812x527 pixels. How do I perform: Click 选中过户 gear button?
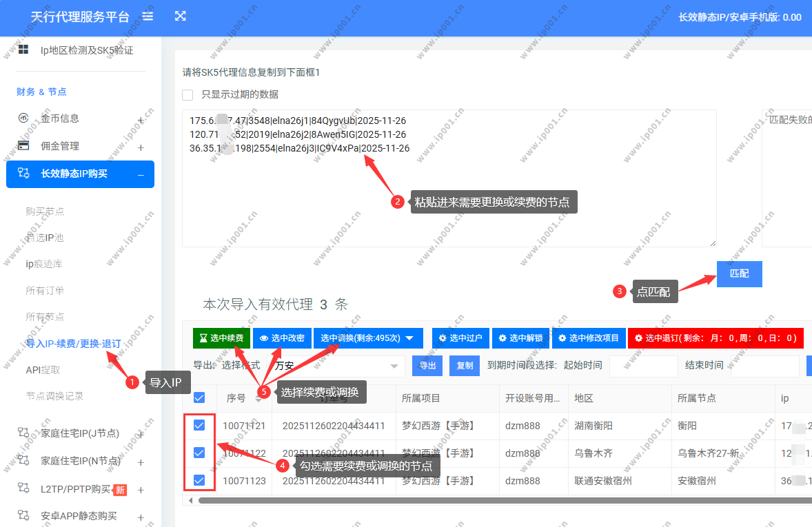click(460, 338)
